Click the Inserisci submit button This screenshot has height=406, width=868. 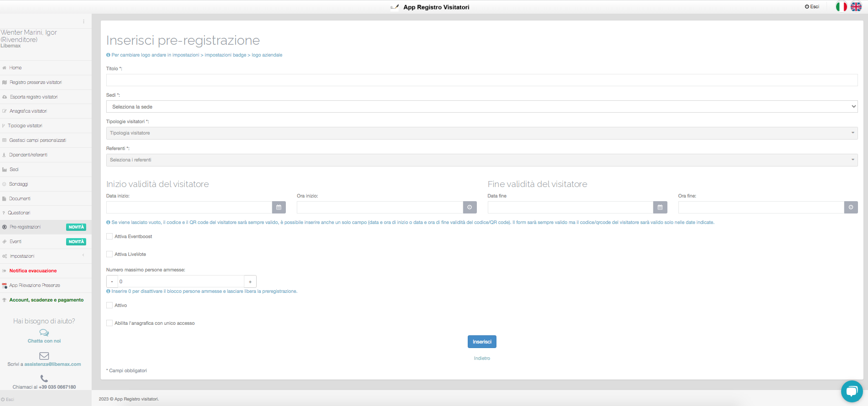482,342
